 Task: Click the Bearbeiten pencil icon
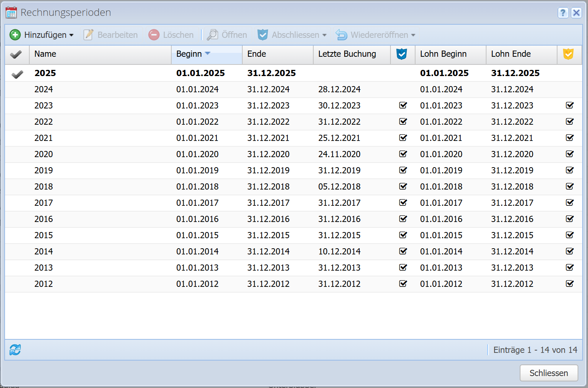pyautogui.click(x=88, y=35)
